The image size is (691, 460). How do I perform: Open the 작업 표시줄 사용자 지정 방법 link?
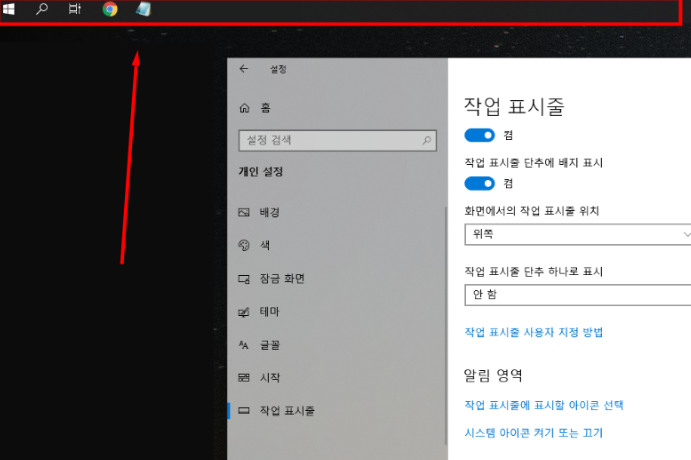[534, 332]
